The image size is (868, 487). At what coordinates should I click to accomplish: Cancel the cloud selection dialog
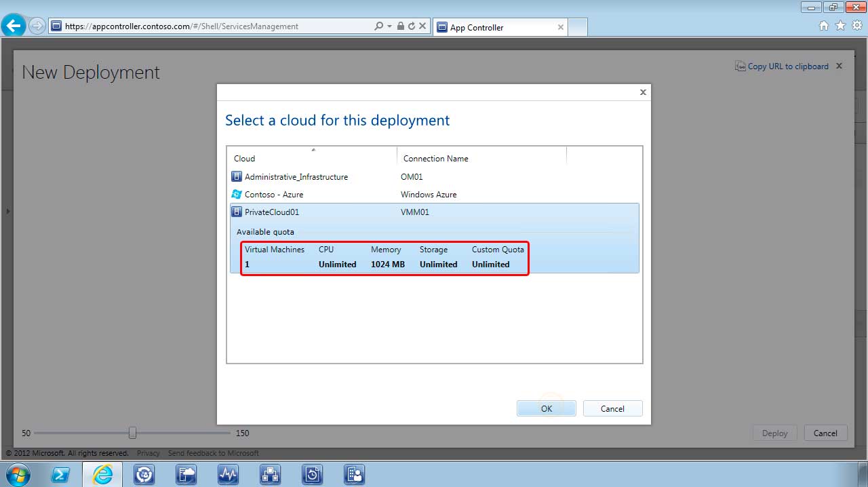pyautogui.click(x=612, y=408)
